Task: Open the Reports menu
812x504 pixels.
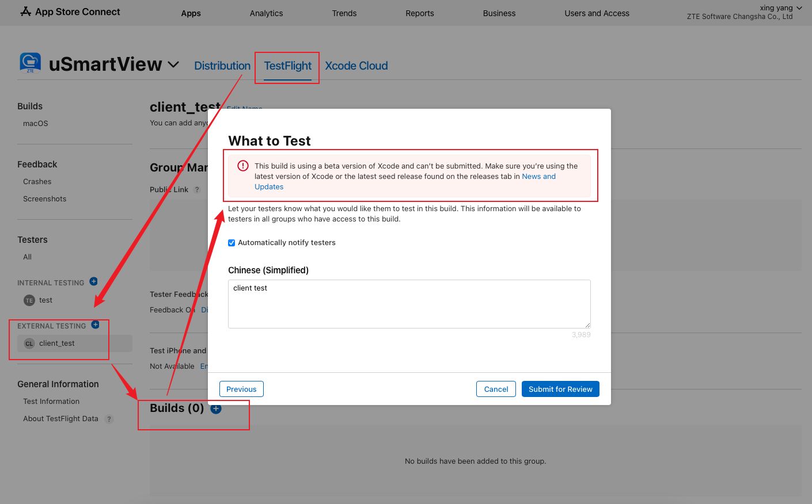Action: tap(420, 13)
